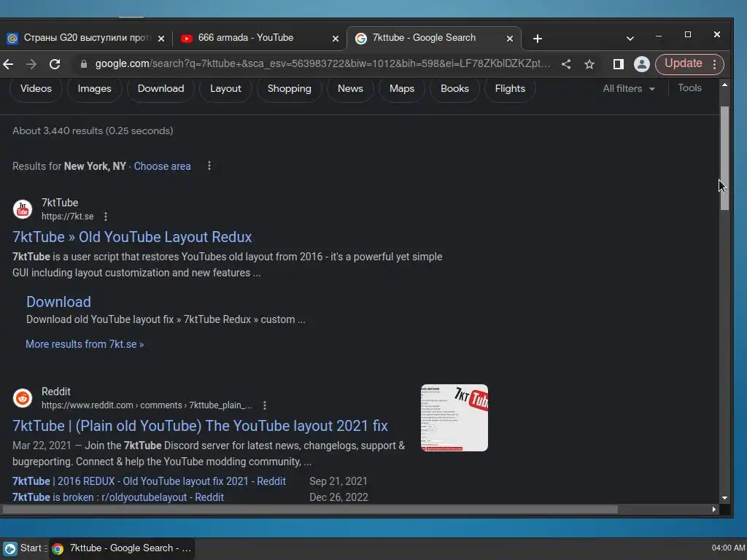Go back to the previous page
Viewport: 747px width, 560px height.
coord(8,64)
